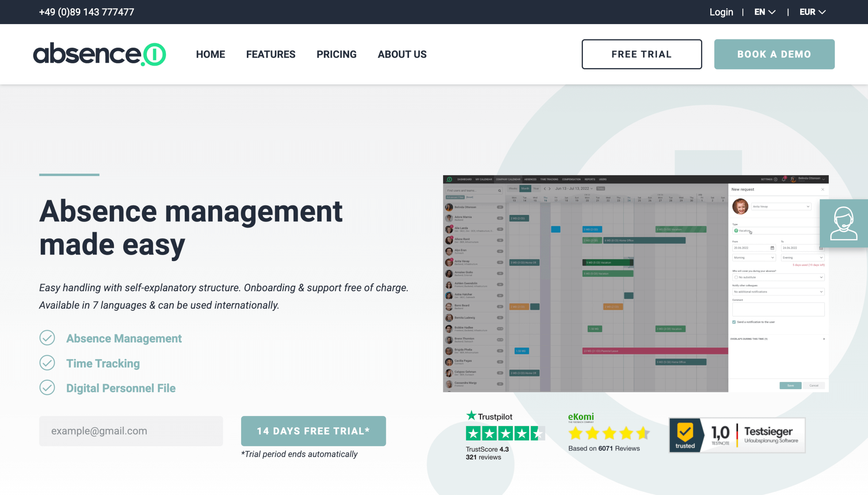Go to the HOME page
The image size is (868, 495).
tap(211, 54)
